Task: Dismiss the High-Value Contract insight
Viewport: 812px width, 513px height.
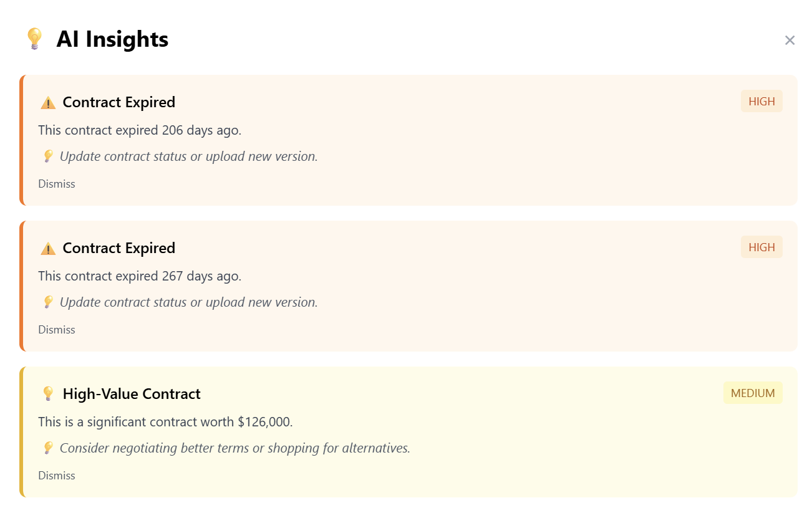Action: pyautogui.click(x=57, y=476)
